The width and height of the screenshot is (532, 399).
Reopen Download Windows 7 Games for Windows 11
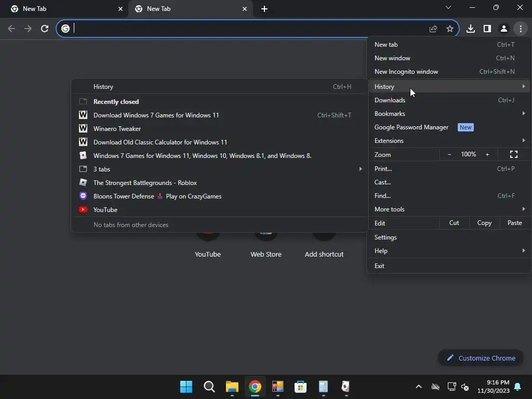click(x=220, y=115)
